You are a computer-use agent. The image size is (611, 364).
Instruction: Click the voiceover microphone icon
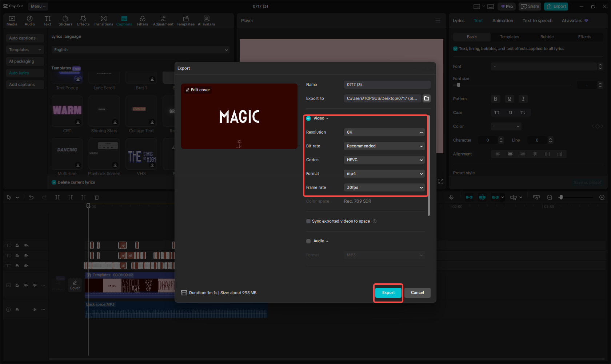(451, 197)
